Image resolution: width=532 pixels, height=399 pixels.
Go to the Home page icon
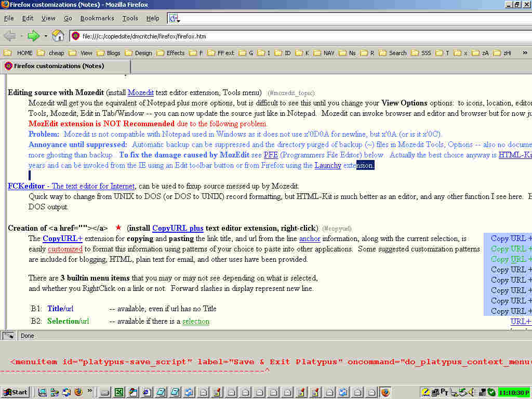(58, 36)
